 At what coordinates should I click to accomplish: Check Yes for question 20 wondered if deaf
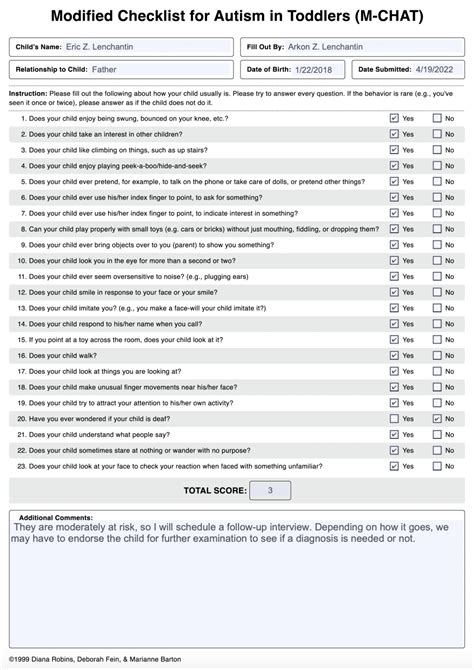tap(394, 419)
